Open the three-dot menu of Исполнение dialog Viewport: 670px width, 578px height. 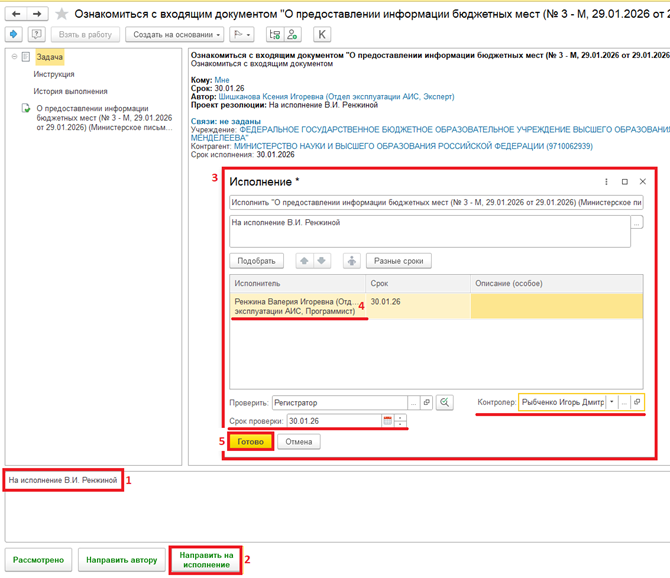(606, 182)
